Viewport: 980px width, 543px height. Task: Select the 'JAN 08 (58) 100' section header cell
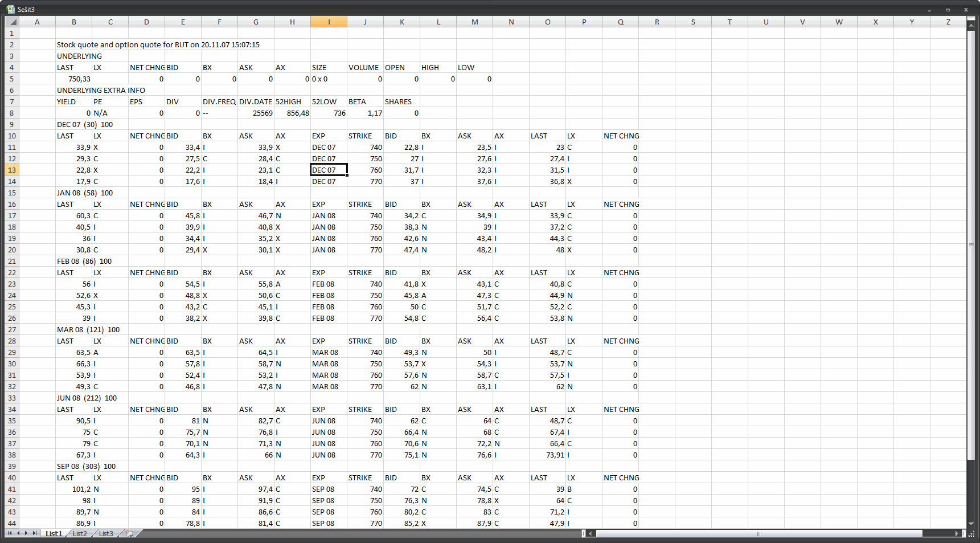pos(85,193)
